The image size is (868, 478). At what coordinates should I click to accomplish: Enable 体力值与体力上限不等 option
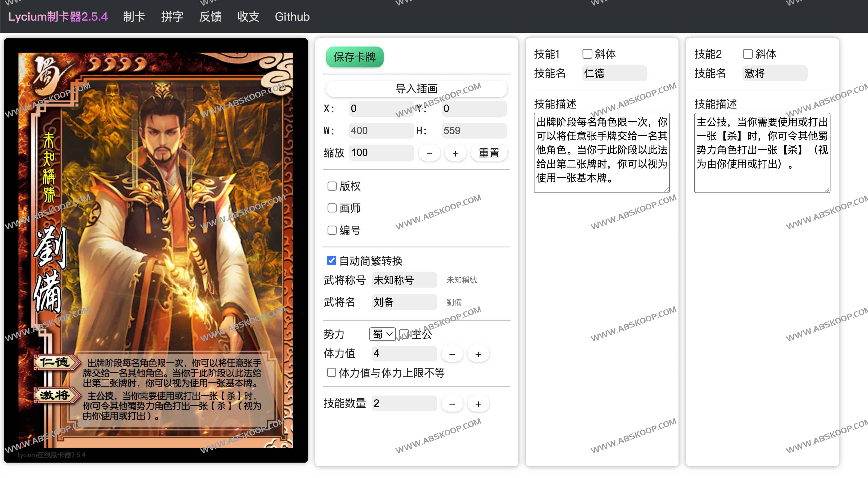click(331, 373)
